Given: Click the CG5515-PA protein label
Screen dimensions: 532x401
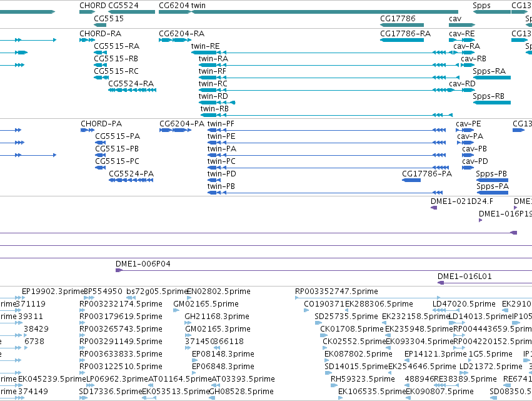Looking at the screenshot, I should point(118,136).
